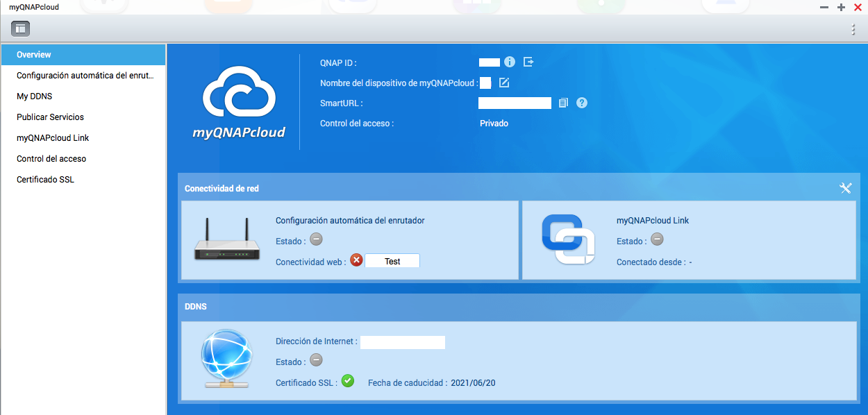This screenshot has height=415, width=868.
Task: Open the three-dot more options menu
Action: pyautogui.click(x=853, y=29)
